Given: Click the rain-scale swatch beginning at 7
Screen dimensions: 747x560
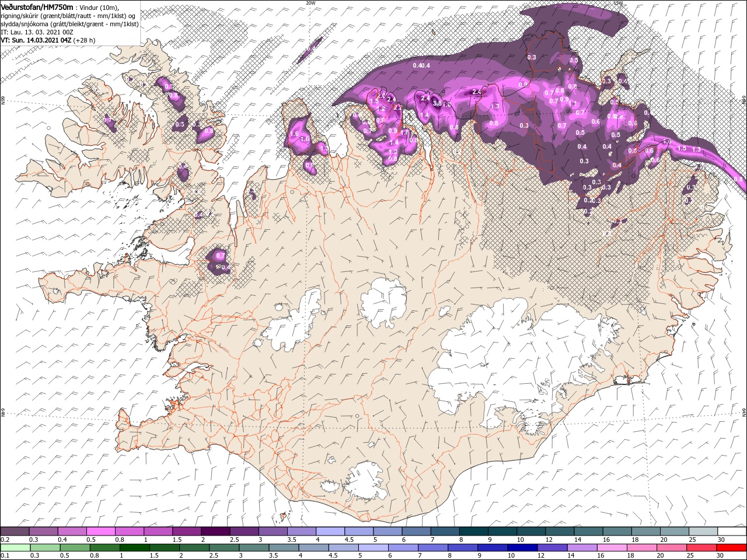Looking at the screenshot, I should (432, 548).
